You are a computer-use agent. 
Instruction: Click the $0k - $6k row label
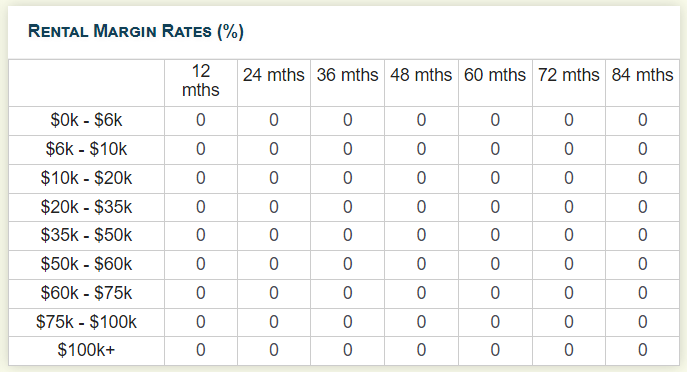click(86, 120)
